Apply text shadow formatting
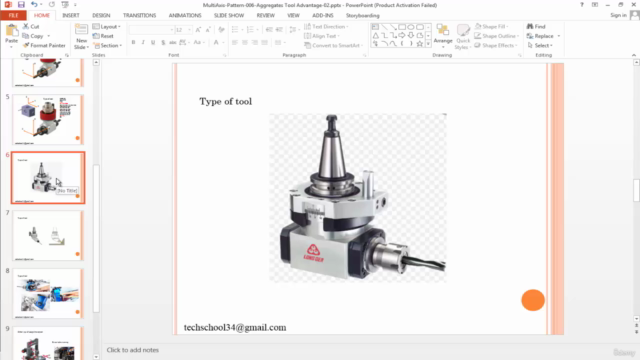 click(163, 42)
